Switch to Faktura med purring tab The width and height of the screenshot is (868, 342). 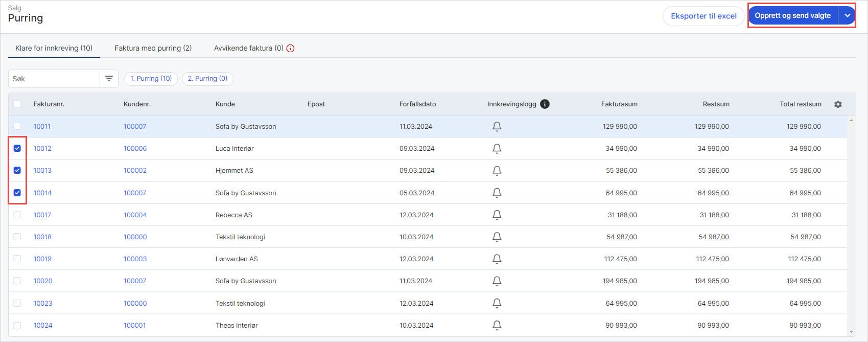click(x=153, y=48)
